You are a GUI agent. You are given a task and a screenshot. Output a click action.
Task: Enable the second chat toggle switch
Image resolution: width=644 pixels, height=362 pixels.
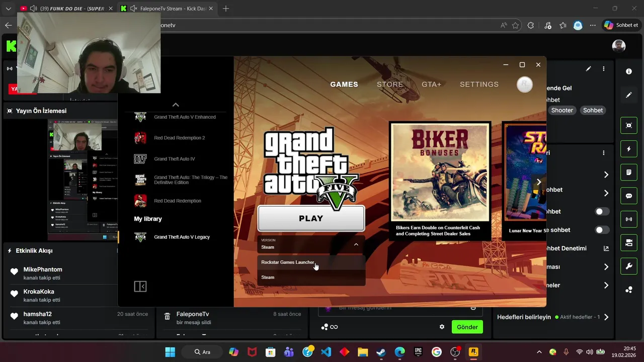pos(602,230)
